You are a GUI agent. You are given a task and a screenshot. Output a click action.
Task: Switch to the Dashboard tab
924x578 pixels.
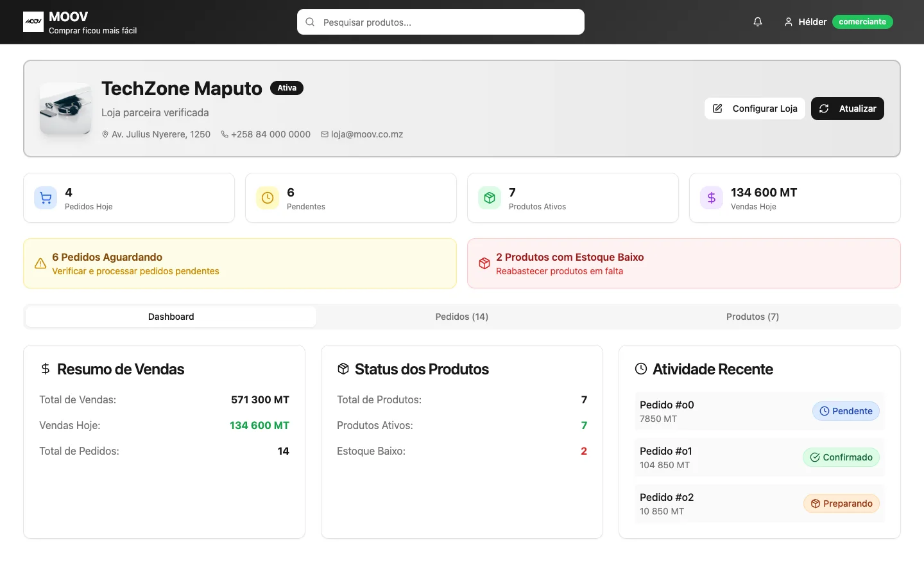pos(171,317)
